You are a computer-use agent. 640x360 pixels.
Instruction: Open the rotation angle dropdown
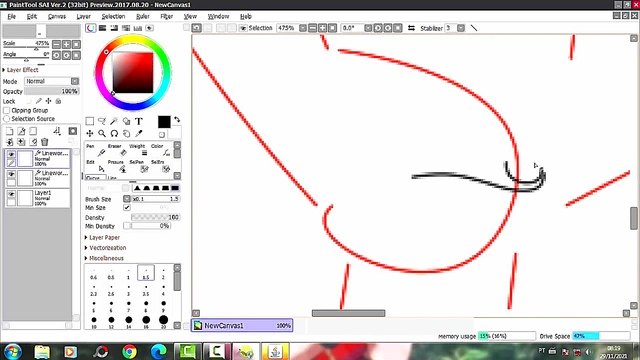point(368,28)
